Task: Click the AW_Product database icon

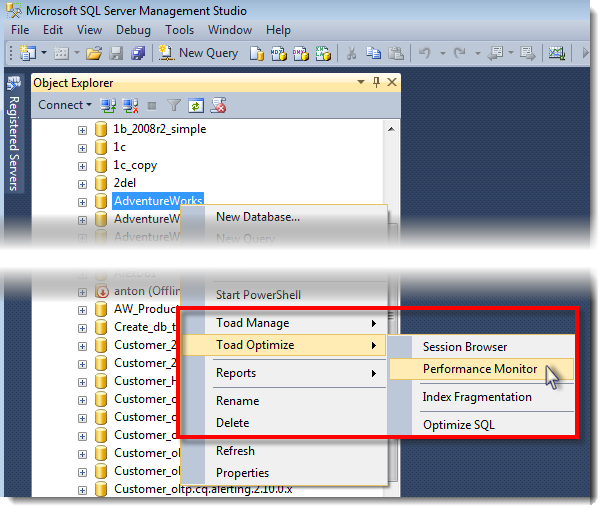Action: [x=101, y=309]
